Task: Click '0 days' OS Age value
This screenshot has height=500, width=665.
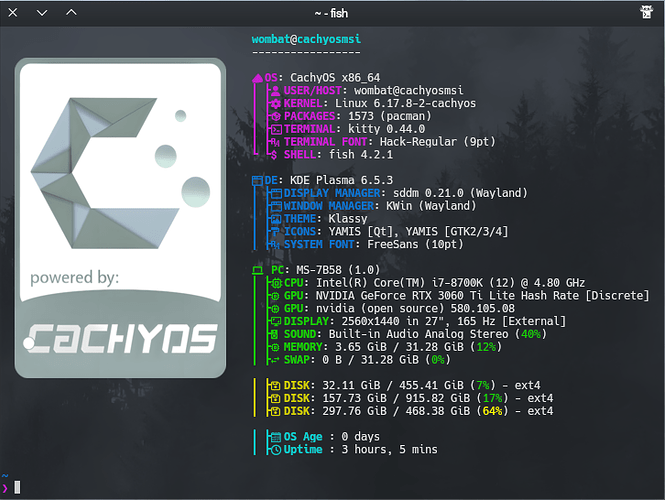Action: (360, 436)
